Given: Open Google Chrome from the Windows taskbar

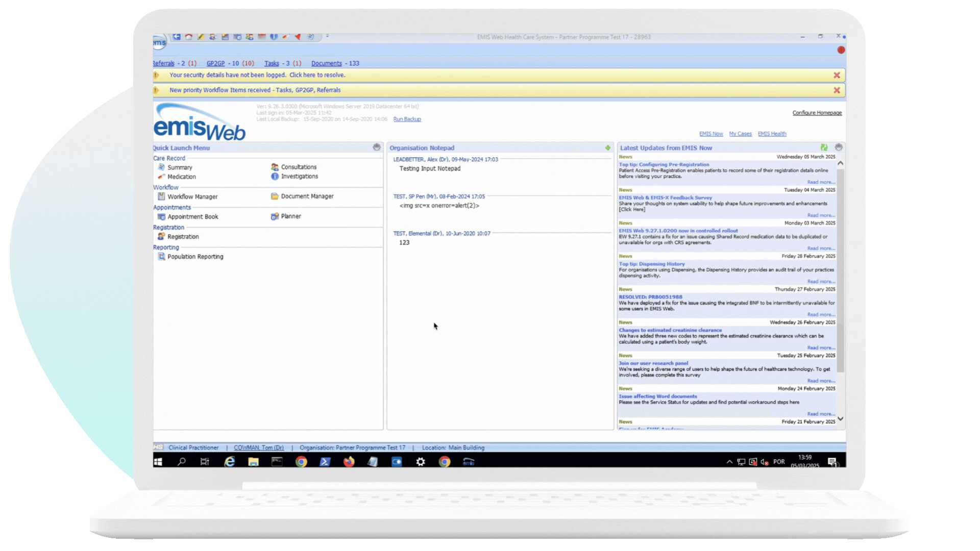Looking at the screenshot, I should coord(301,462).
